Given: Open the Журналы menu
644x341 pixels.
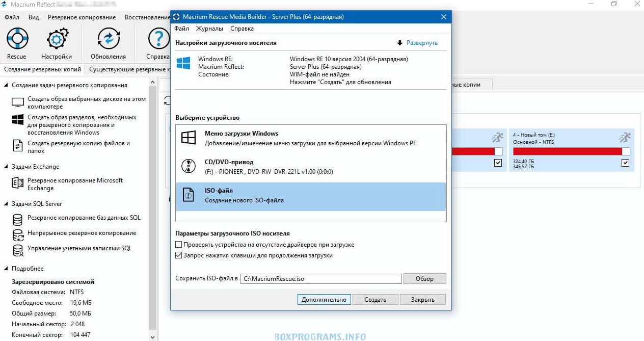Looking at the screenshot, I should coord(209,29).
